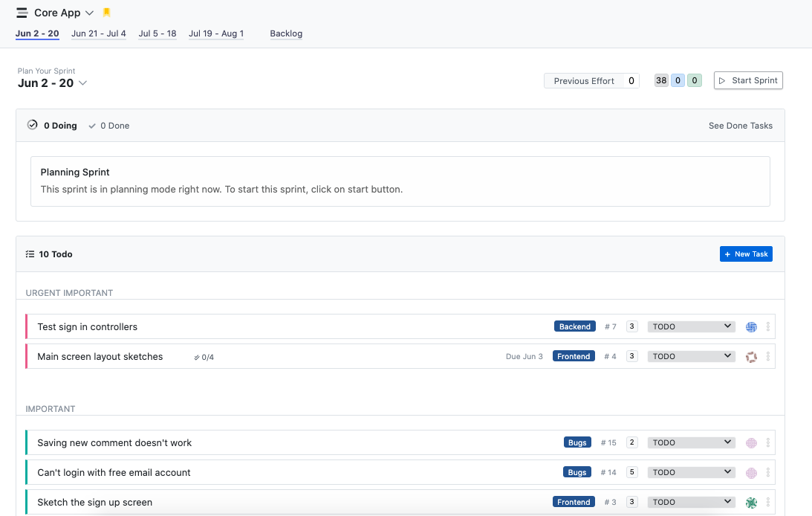Open TODO status dropdown for Test sign in controllers
812x516 pixels.
(692, 326)
